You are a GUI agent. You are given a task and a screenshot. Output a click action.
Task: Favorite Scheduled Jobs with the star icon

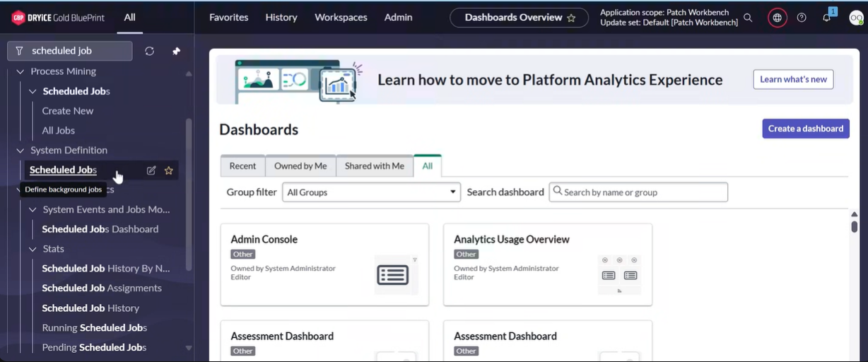(169, 170)
